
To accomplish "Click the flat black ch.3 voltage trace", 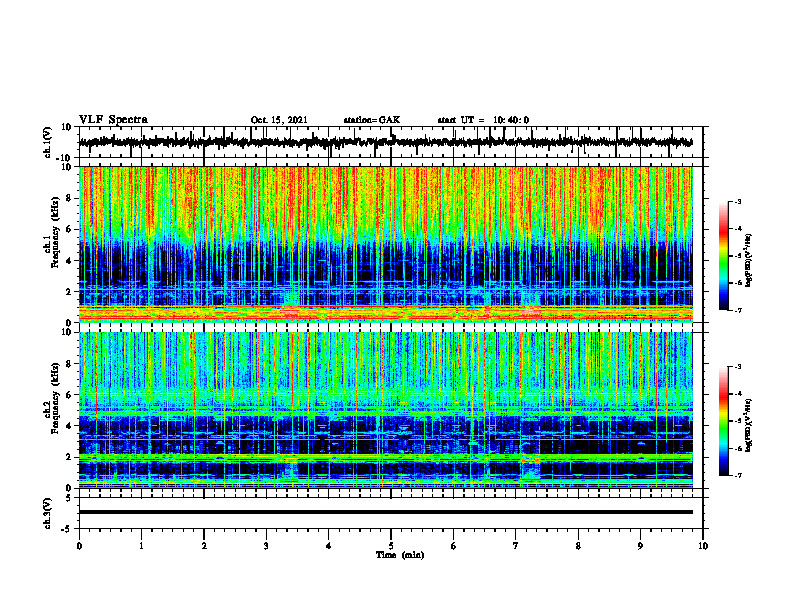I will coord(385,512).
